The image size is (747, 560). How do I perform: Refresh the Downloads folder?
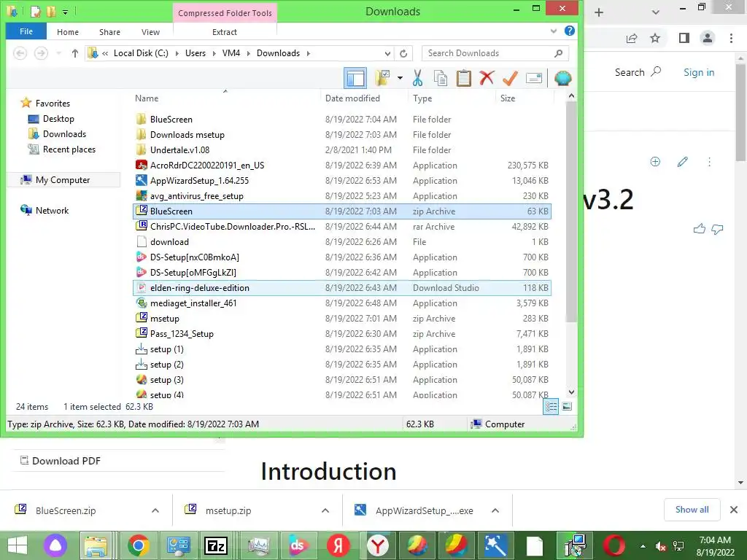(x=403, y=53)
